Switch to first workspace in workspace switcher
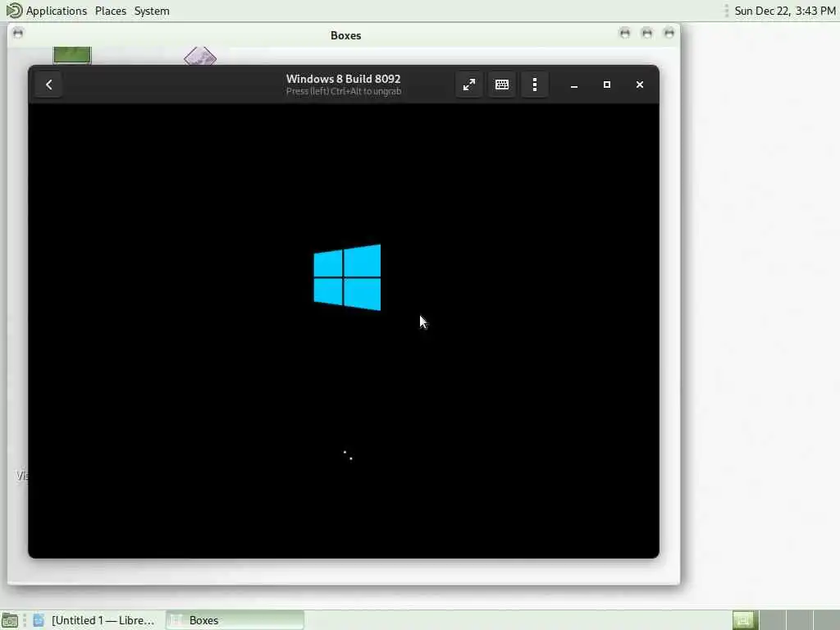This screenshot has height=630, width=840. click(743, 620)
